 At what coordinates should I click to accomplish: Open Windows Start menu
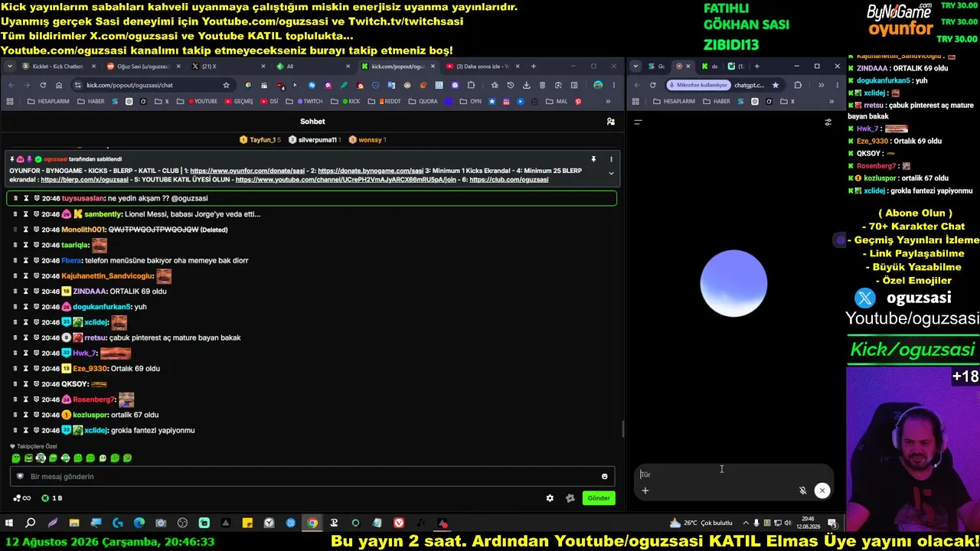(x=9, y=523)
